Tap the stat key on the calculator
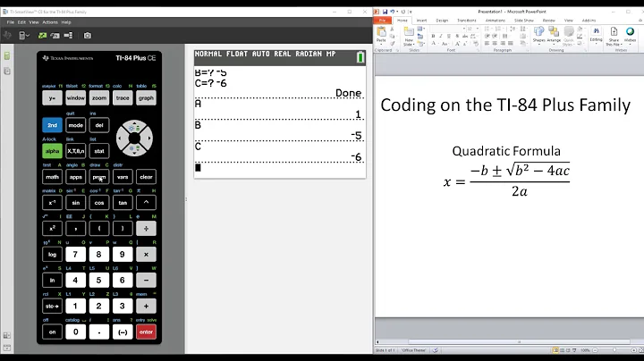The height and width of the screenshot is (361, 644). [99, 151]
